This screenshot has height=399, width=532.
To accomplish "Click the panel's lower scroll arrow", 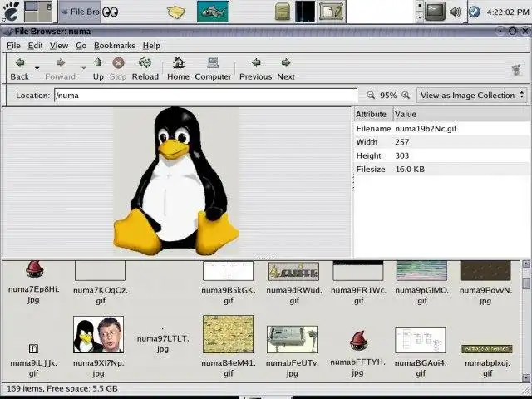I will (419, 17).
